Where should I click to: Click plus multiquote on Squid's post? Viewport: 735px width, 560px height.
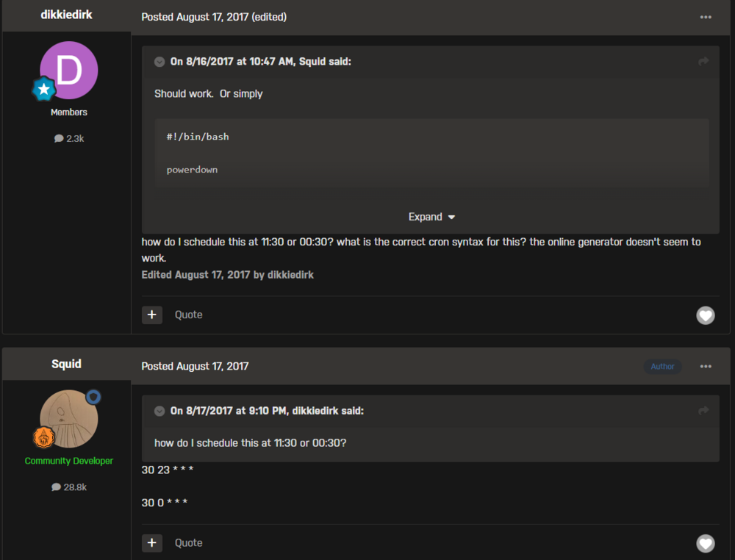152,543
